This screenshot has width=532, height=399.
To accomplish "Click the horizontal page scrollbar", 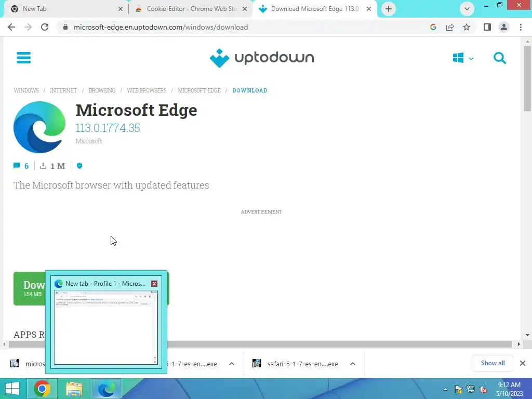I will pos(260,344).
